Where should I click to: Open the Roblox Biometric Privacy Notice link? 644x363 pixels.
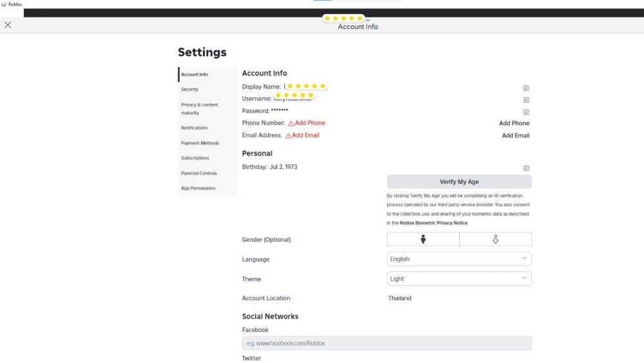[433, 223]
